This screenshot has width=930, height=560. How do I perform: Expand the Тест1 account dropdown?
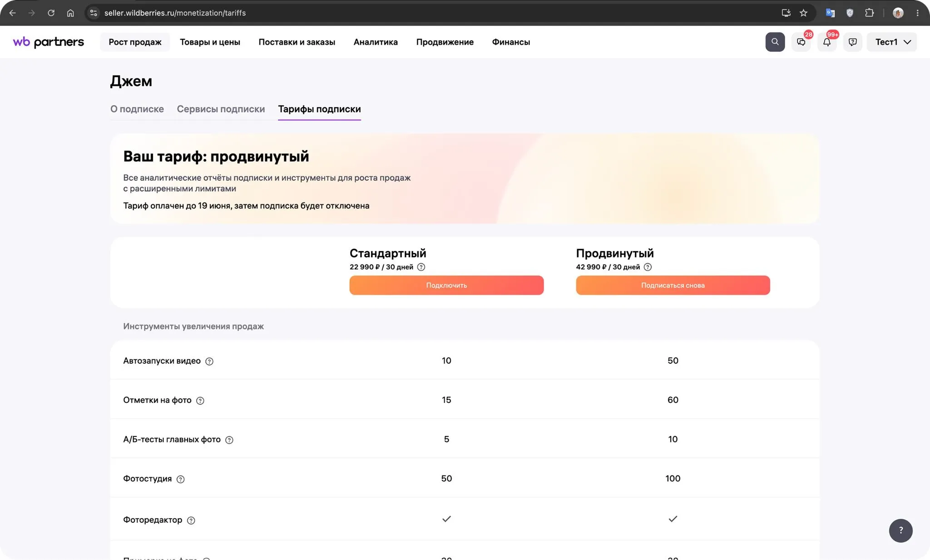892,42
